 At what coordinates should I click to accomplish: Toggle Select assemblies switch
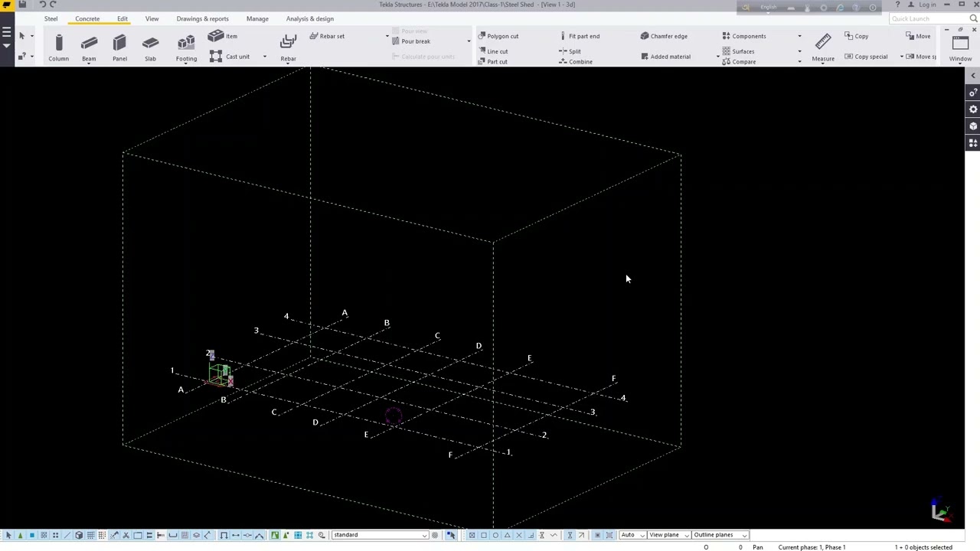pyautogui.click(x=298, y=535)
